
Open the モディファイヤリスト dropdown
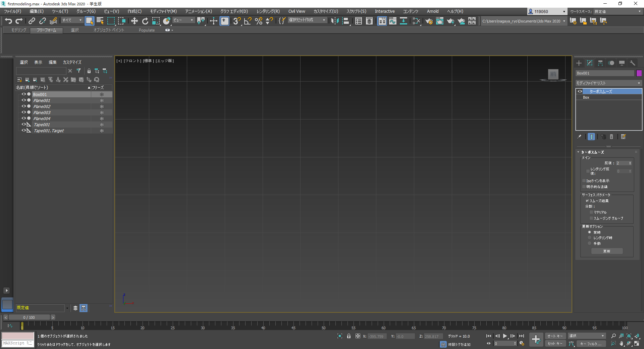pos(608,83)
